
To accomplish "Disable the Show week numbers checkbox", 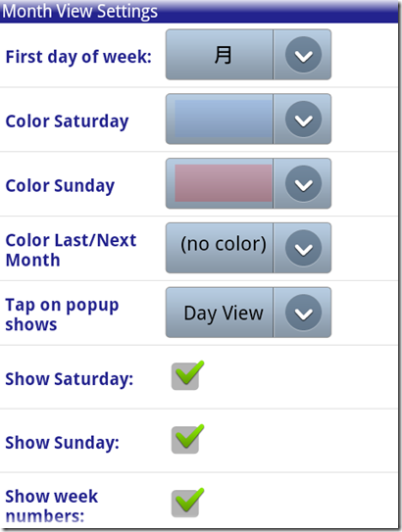I will pos(186,504).
